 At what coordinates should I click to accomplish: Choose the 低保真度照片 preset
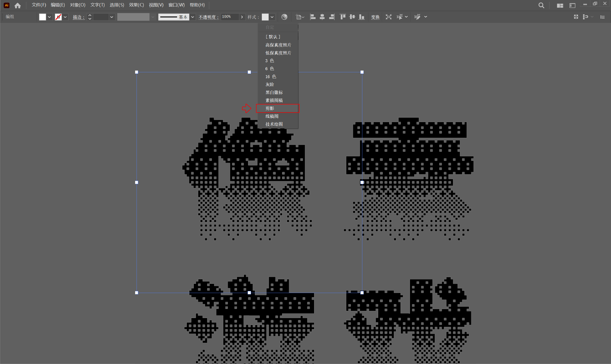[278, 53]
